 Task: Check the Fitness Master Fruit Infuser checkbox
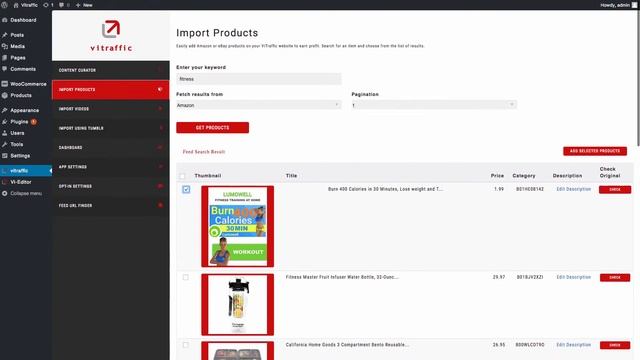click(186, 278)
